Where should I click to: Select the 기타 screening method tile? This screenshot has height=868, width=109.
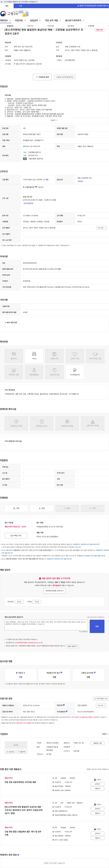tap(92, 508)
